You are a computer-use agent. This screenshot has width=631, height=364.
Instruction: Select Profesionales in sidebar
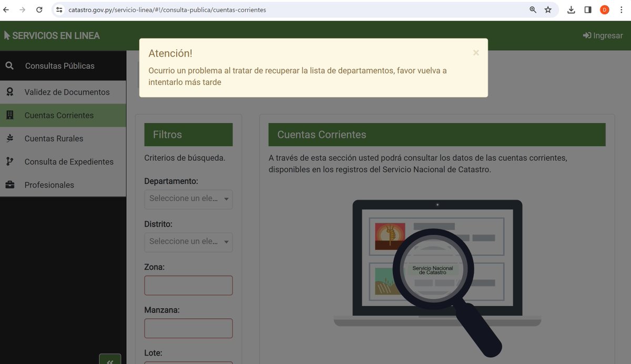click(x=63, y=185)
